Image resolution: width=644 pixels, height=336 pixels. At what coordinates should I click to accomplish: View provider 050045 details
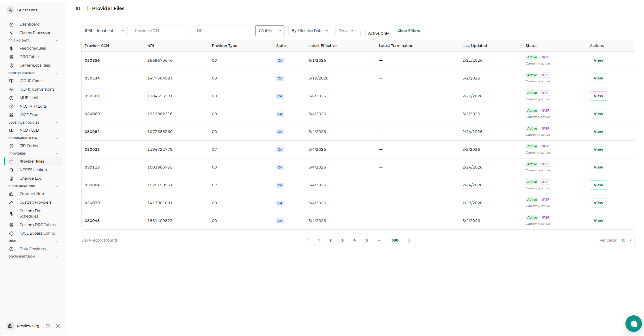(598, 221)
